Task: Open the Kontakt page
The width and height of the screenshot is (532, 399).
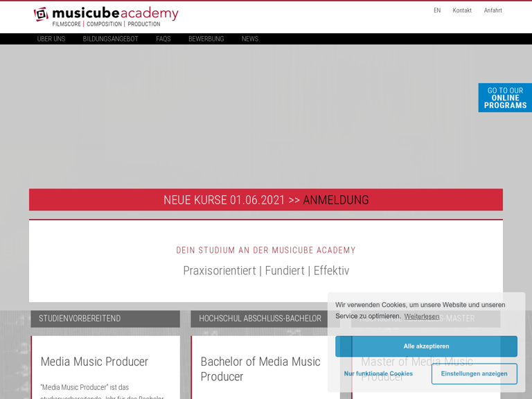Action: tap(462, 10)
